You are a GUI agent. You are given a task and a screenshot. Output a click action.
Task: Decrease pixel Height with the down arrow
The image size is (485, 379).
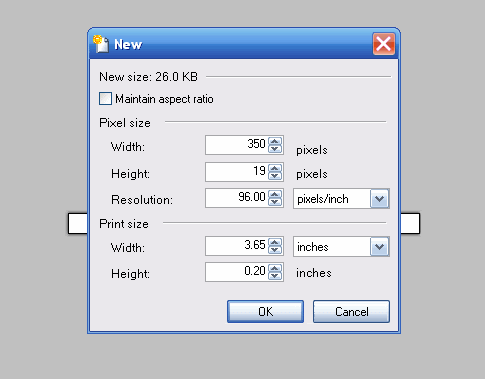[x=275, y=176]
